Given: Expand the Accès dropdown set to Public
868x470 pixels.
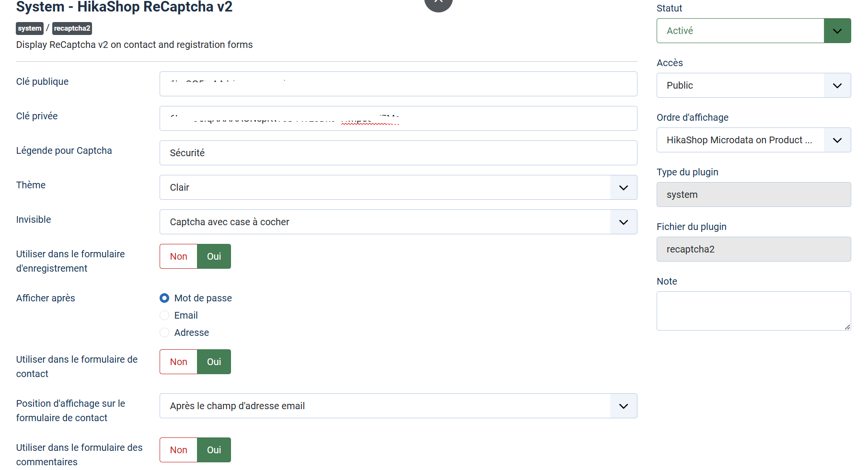Looking at the screenshot, I should coord(753,85).
